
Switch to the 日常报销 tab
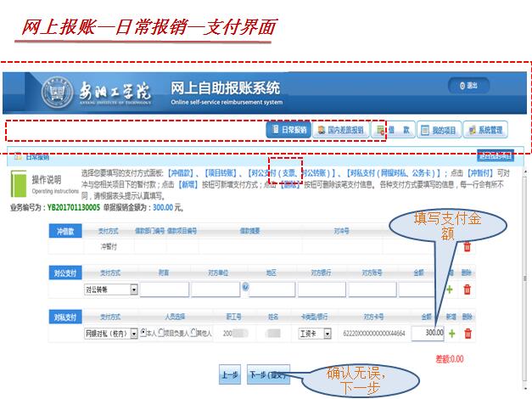coord(287,130)
